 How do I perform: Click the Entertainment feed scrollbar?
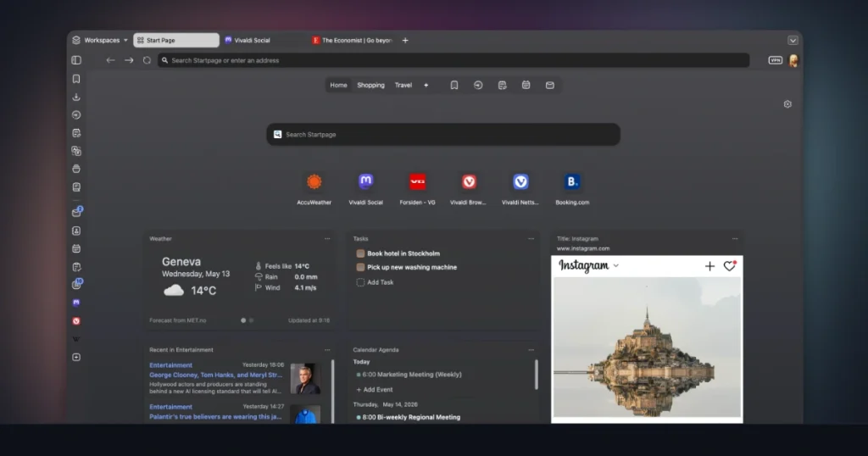coord(332,391)
